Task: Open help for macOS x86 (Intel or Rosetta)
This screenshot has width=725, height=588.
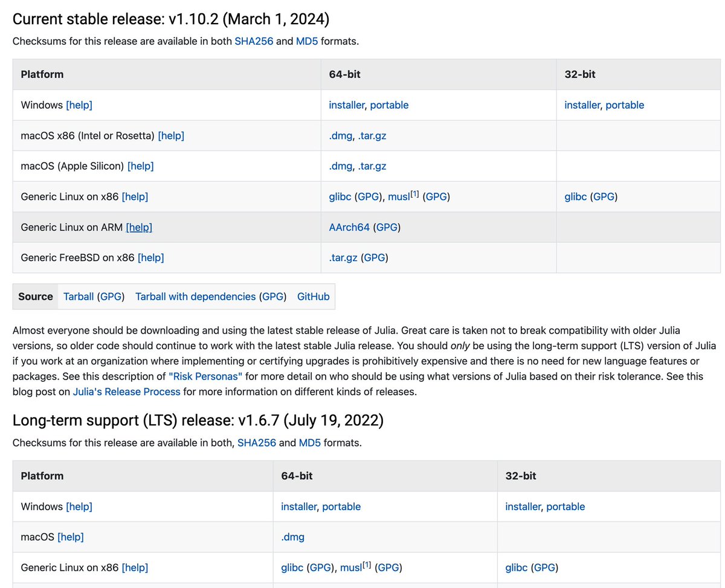Action: [x=171, y=135]
